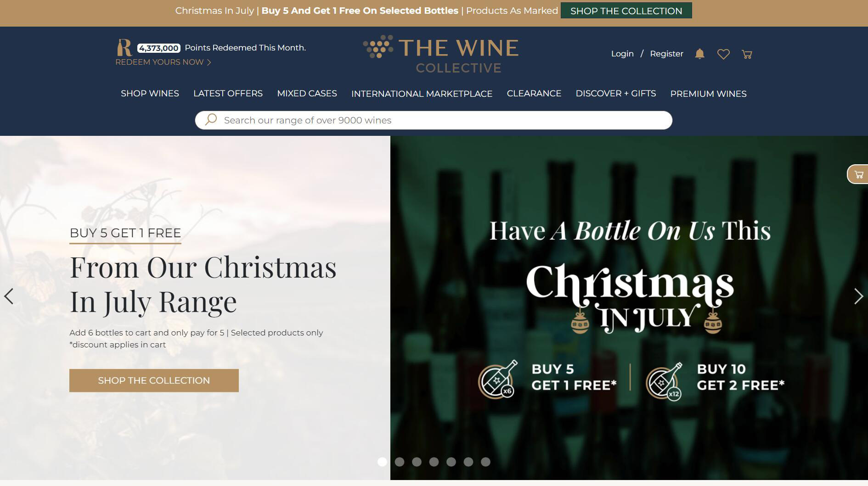Expand the Shop Wines menu
868x486 pixels.
150,94
